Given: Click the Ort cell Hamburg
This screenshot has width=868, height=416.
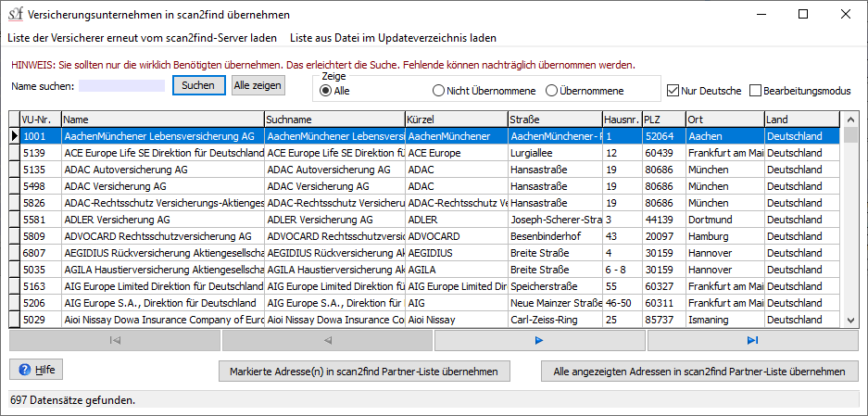Looking at the screenshot, I should 724,236.
